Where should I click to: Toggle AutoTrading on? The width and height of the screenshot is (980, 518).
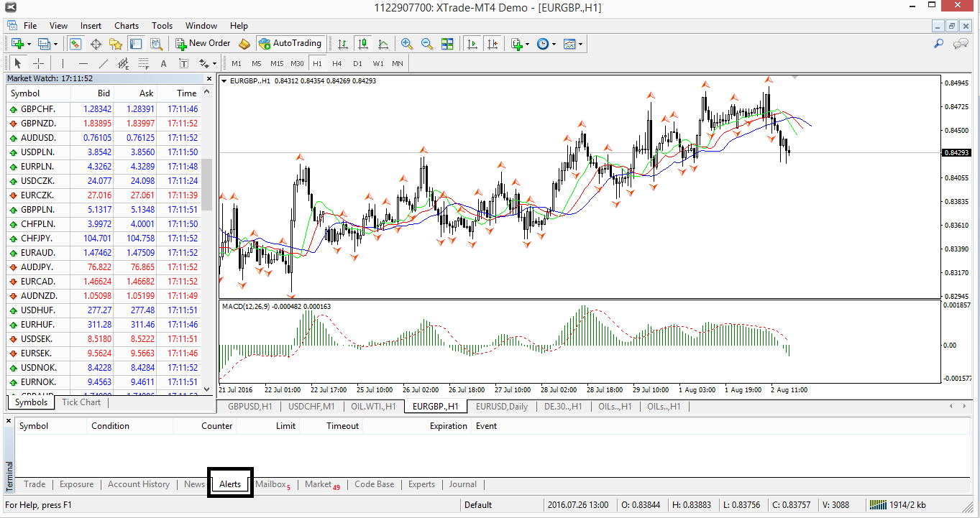[290, 44]
